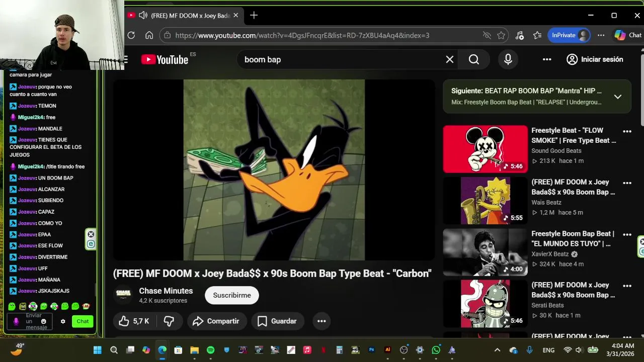The image size is (644, 362).
Task: Close the chat overlay with the X icon
Action: point(91,234)
